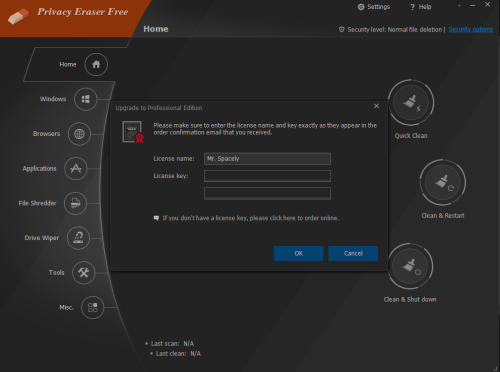
Task: Click the Clean & Restart broom icon
Action: [x=443, y=182]
